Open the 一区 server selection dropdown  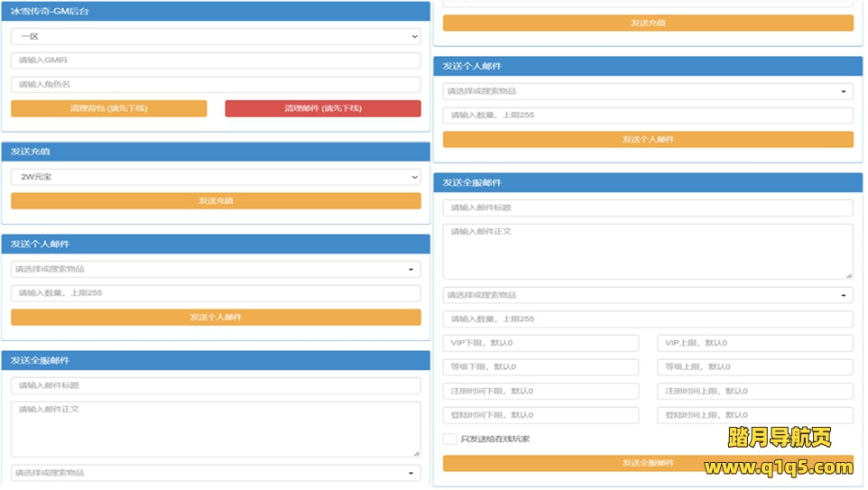click(x=216, y=37)
